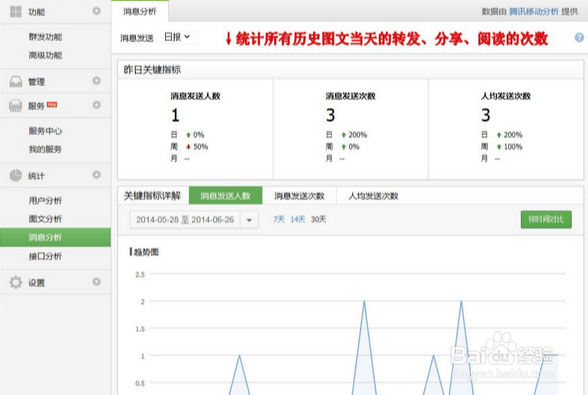The width and height of the screenshot is (588, 395).
Task: Switch to 人均发送次数 detail tab
Action: (374, 195)
